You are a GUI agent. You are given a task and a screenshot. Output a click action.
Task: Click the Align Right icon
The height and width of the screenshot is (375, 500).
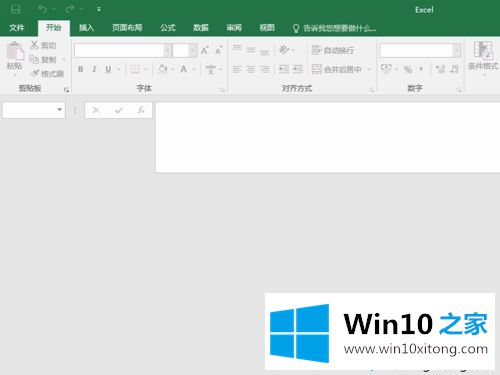click(265, 69)
